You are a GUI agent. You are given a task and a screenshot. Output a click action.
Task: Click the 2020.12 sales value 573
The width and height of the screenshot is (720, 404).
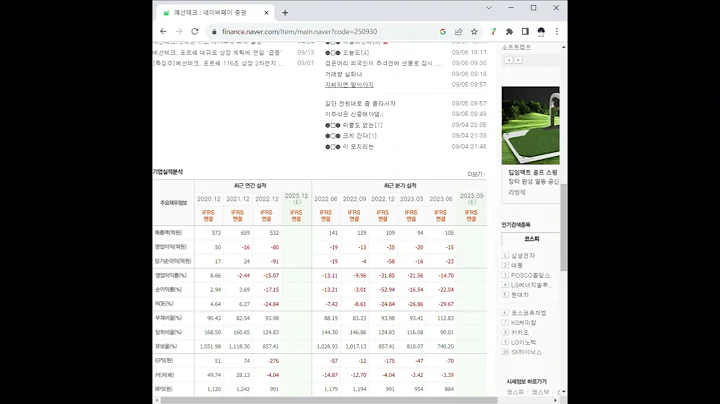coord(216,233)
